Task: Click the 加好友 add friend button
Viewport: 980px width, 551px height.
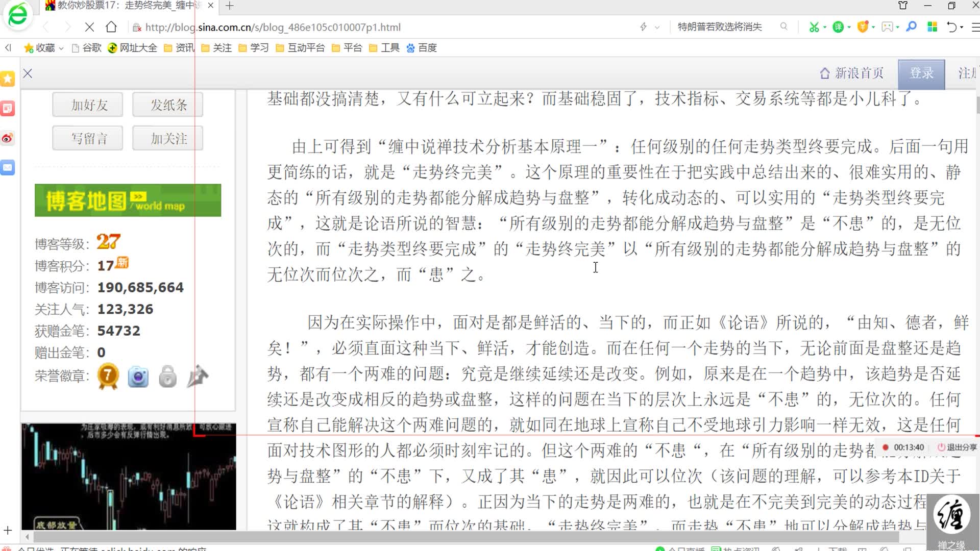Action: point(87,105)
